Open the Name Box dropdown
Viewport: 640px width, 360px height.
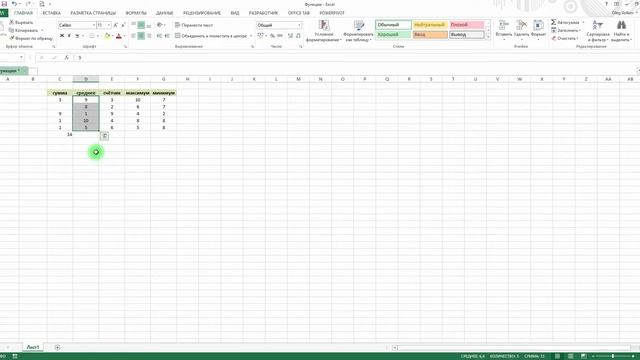pos(21,58)
